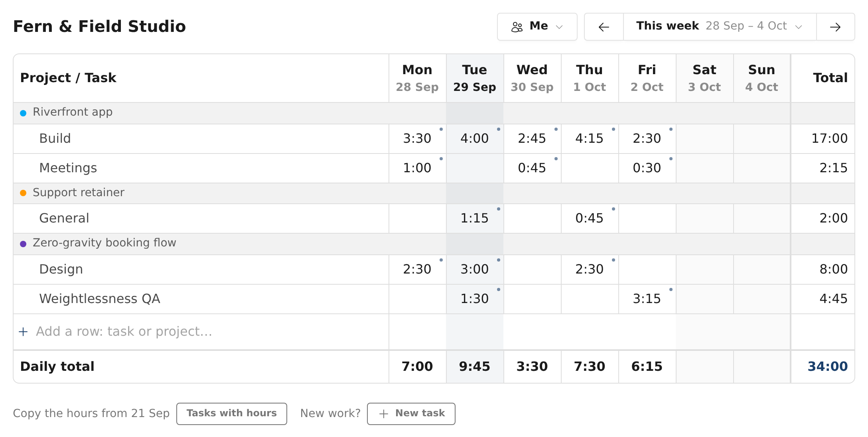Click the Tue 29 Sep column header
This screenshot has width=868, height=437.
(x=475, y=78)
